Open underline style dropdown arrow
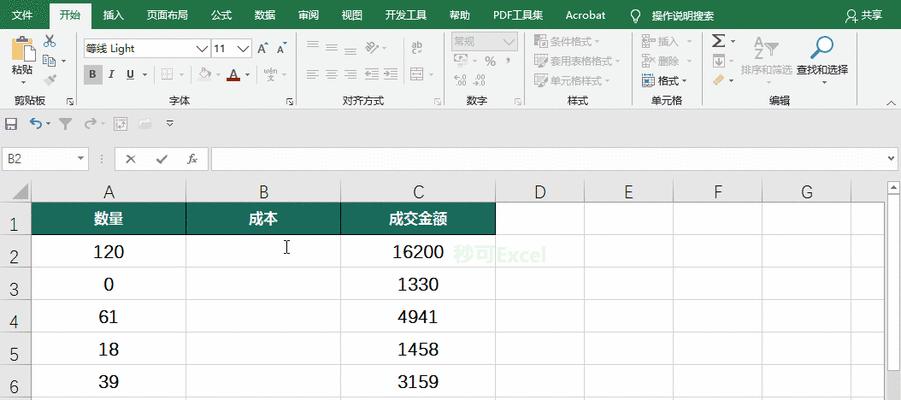Screen dimensions: 901x400 145,75
